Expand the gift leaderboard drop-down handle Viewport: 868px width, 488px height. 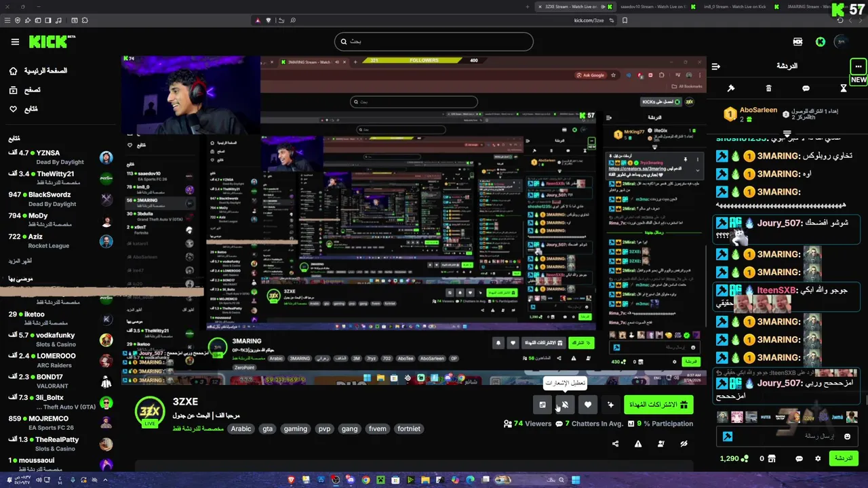(x=787, y=133)
